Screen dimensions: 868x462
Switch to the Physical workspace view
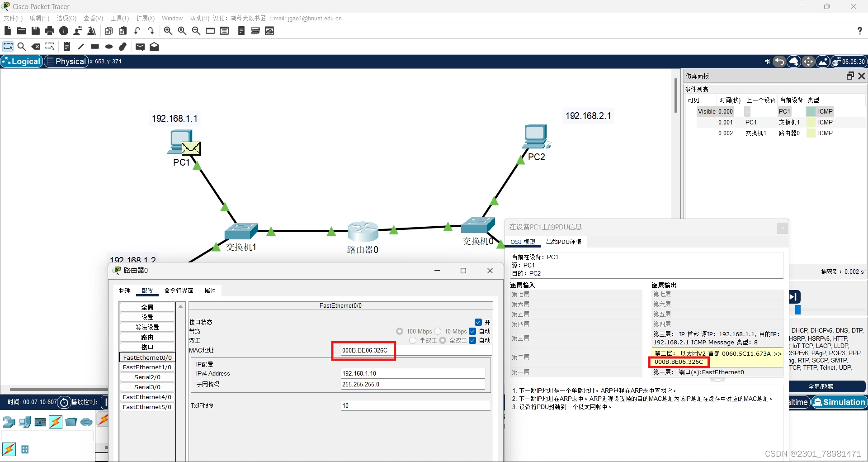coord(66,62)
